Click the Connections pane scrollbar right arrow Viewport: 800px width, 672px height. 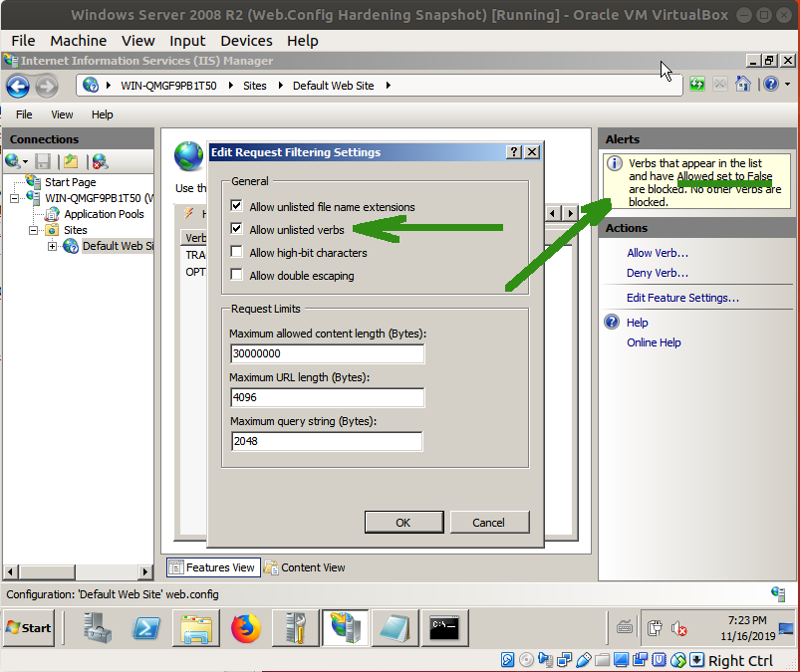click(x=145, y=571)
